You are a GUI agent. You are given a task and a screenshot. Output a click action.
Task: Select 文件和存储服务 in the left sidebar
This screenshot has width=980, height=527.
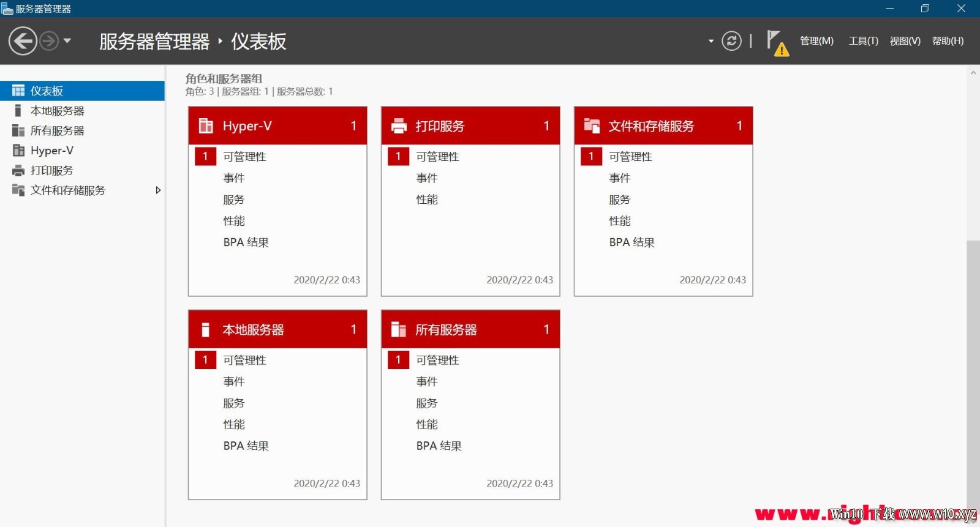pos(82,190)
